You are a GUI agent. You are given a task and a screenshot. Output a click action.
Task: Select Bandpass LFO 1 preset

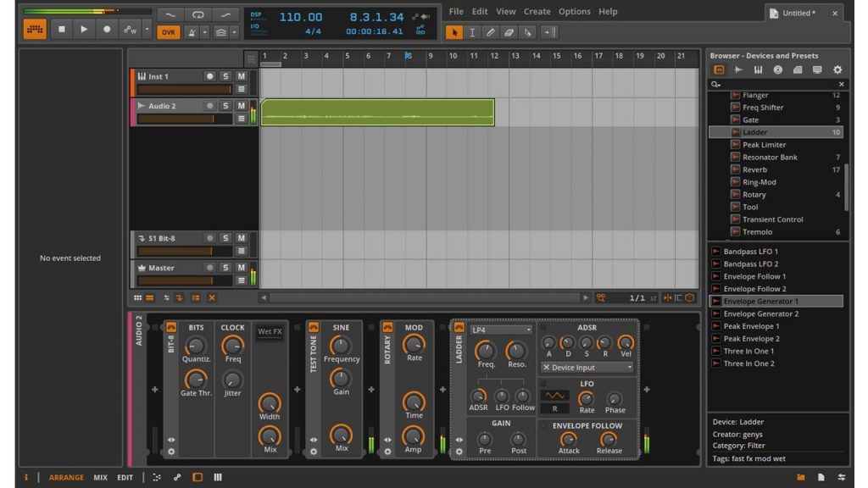point(776,251)
